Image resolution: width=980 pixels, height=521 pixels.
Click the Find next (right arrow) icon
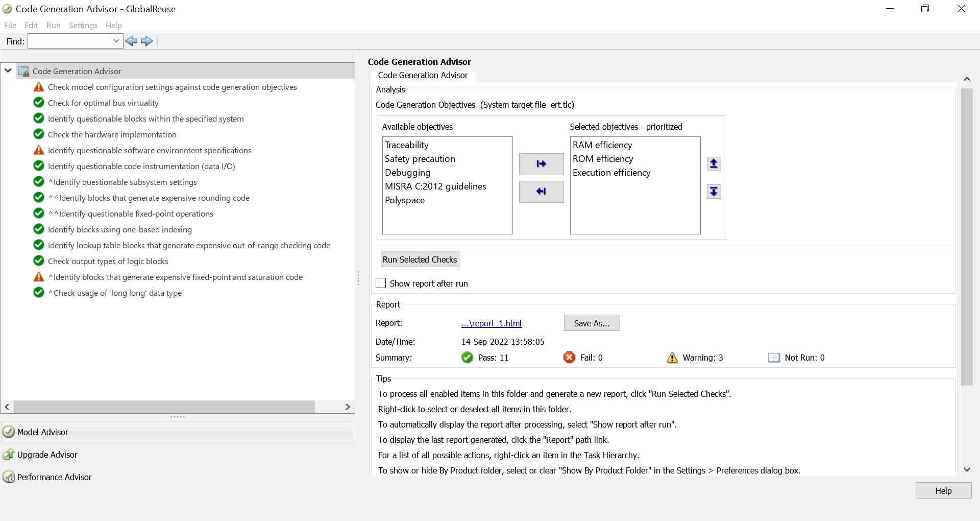[x=147, y=41]
